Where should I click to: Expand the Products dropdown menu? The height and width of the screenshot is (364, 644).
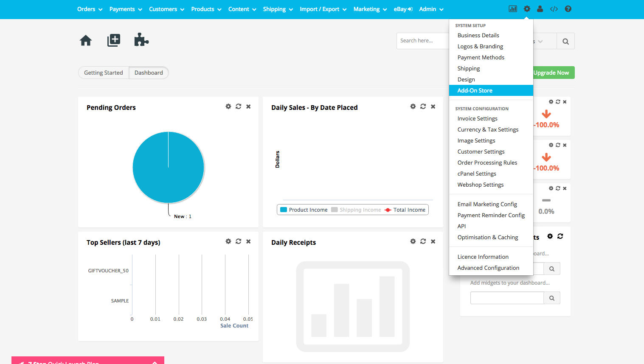pyautogui.click(x=206, y=9)
